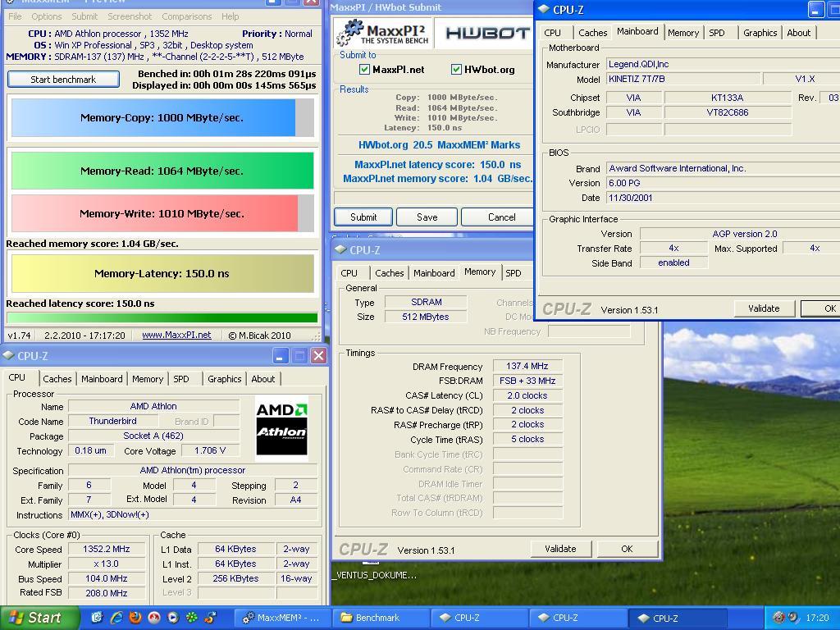Click the red Memory-Write result bar
Screen dimensions: 840x630
coord(162,213)
